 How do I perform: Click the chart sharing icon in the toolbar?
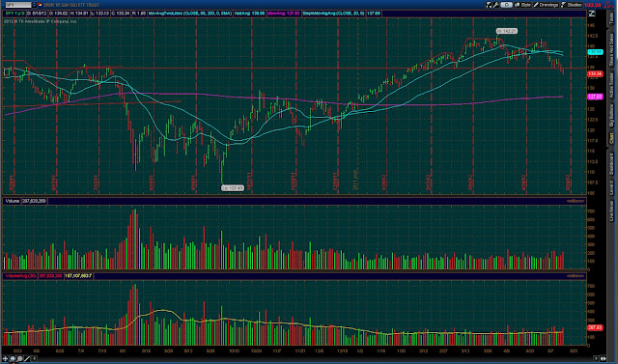pos(489,5)
